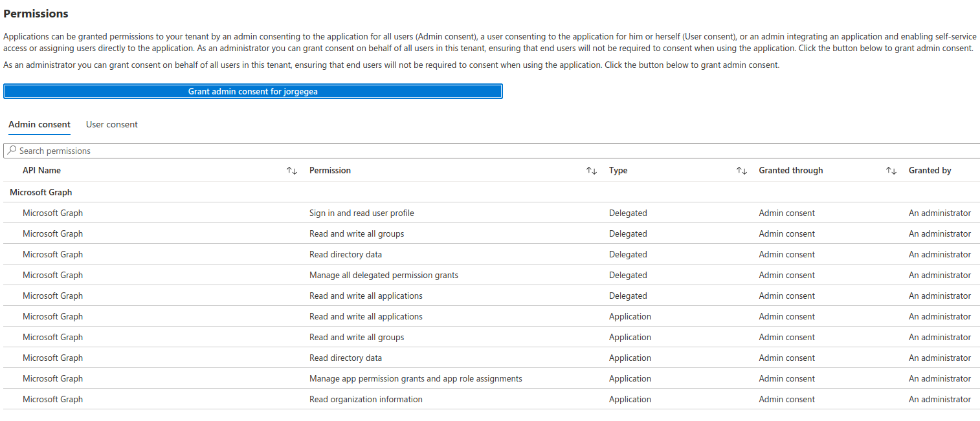Screen dimensions: 980x421
Task: Click the Permission column header
Action: [330, 171]
